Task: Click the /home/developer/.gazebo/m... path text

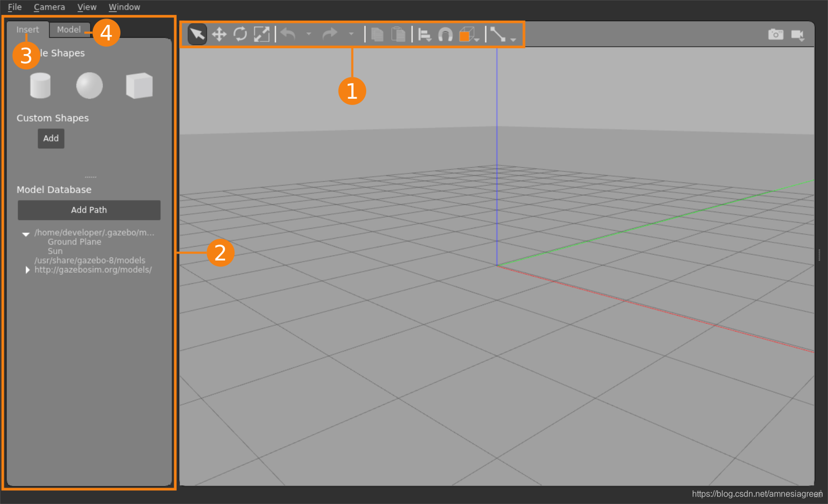Action: point(94,232)
